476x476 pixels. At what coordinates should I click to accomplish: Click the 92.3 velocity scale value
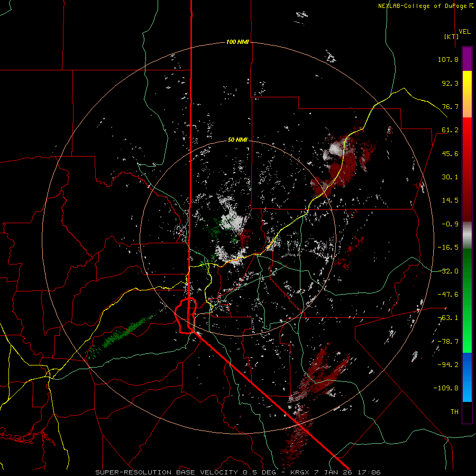(x=450, y=83)
